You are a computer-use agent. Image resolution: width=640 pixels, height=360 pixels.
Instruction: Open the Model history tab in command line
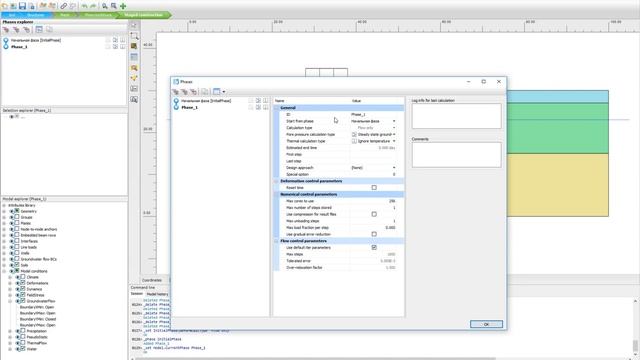point(157,294)
